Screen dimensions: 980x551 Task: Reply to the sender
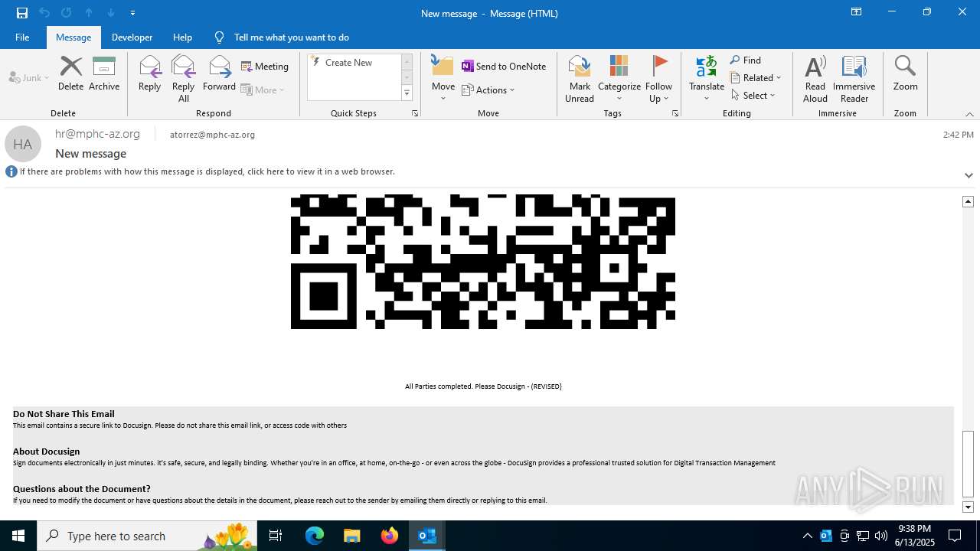point(149,74)
